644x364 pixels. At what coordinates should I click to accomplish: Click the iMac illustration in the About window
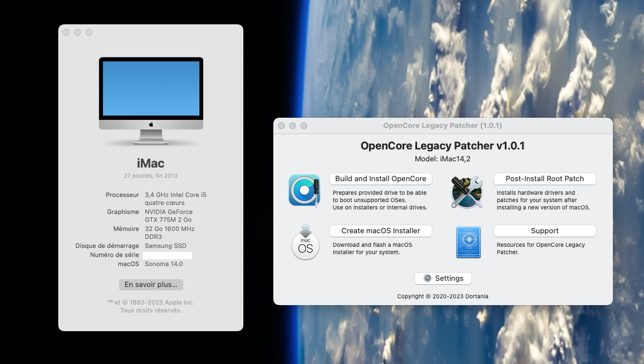[151, 101]
